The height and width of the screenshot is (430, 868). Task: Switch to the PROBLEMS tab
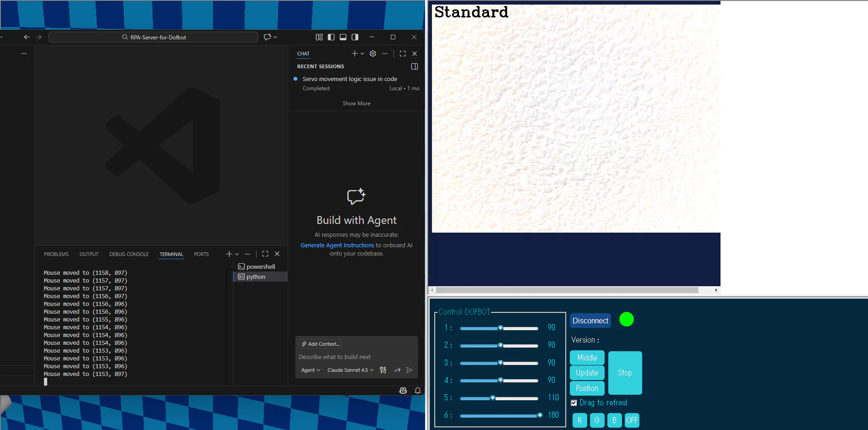coord(56,254)
